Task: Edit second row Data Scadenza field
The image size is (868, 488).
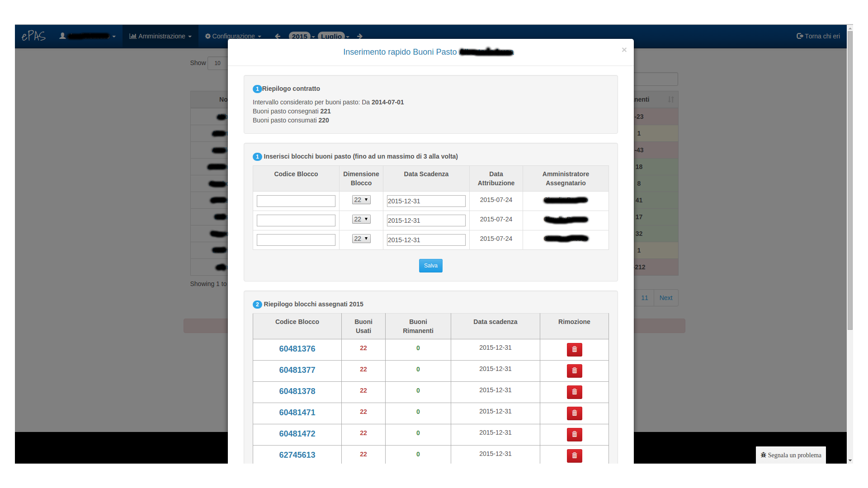Action: tap(426, 221)
